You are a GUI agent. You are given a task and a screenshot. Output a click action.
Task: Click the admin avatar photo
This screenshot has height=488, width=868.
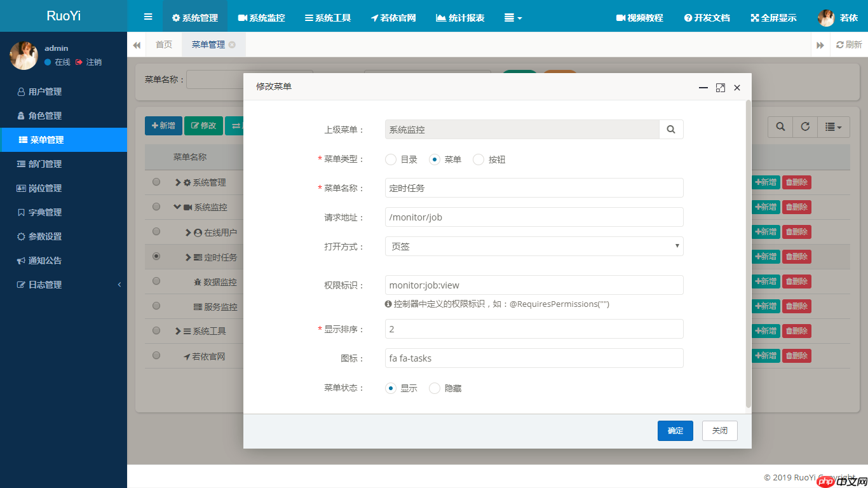(24, 55)
